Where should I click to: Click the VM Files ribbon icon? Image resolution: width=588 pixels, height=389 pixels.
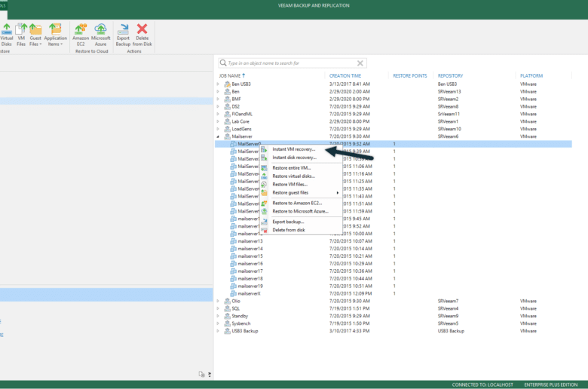21,29
